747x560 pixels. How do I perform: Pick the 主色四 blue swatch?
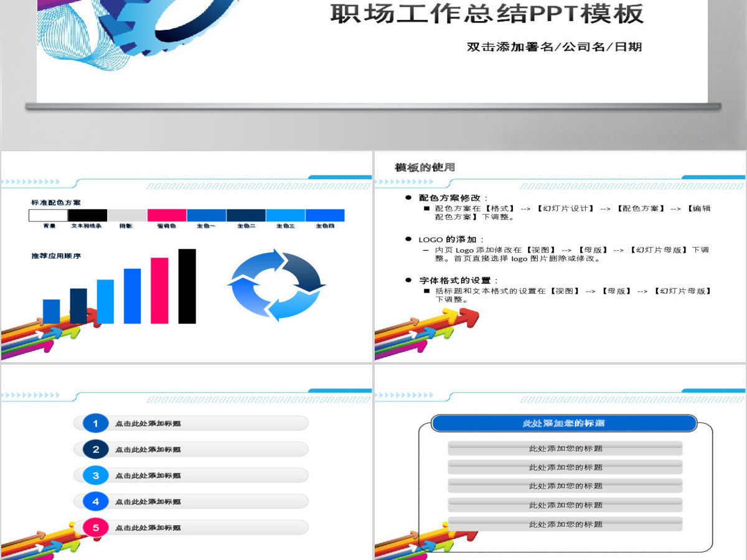324,215
